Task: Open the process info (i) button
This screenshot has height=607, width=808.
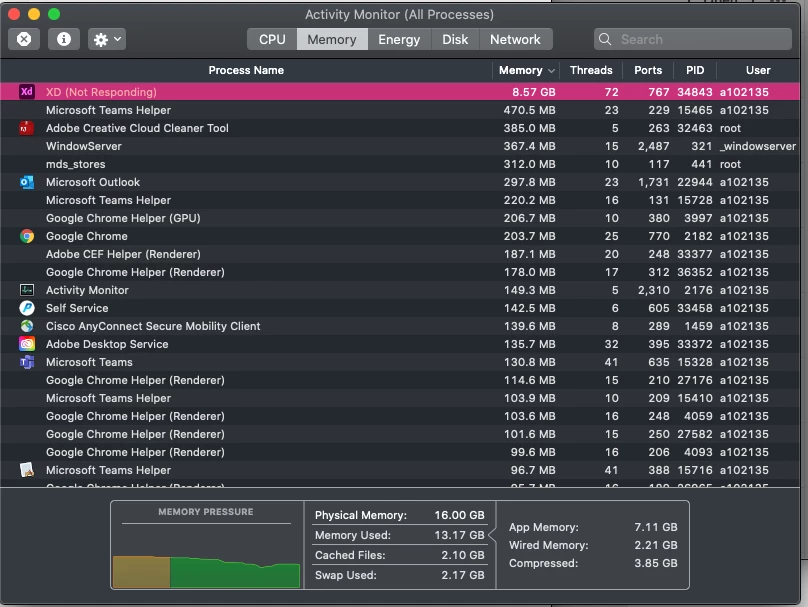Action: coord(64,39)
